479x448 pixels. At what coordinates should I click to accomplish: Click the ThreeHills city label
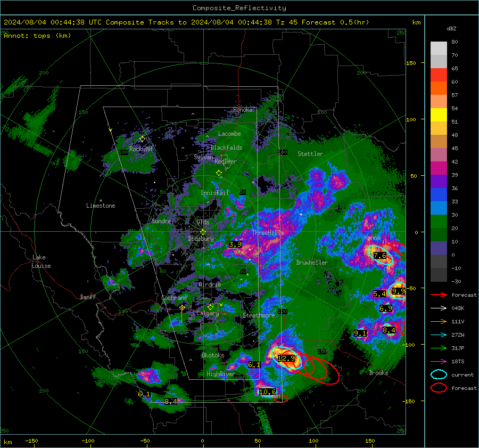pos(268,233)
